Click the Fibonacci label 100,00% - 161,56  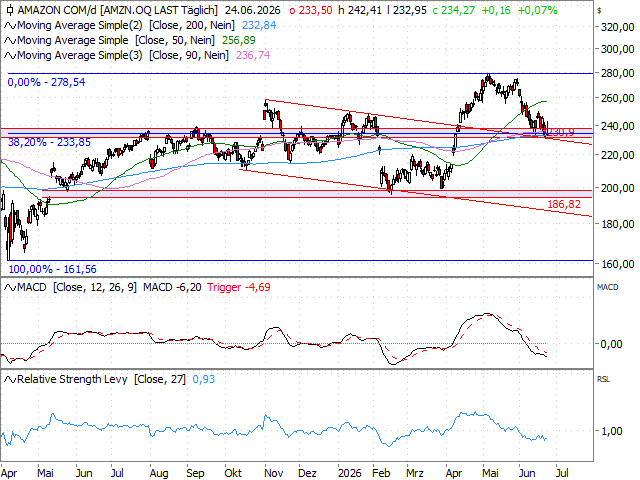53,269
